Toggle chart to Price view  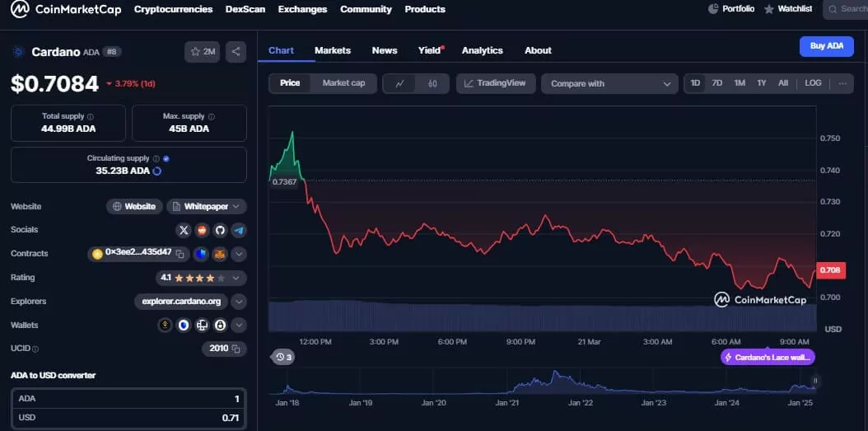point(290,83)
